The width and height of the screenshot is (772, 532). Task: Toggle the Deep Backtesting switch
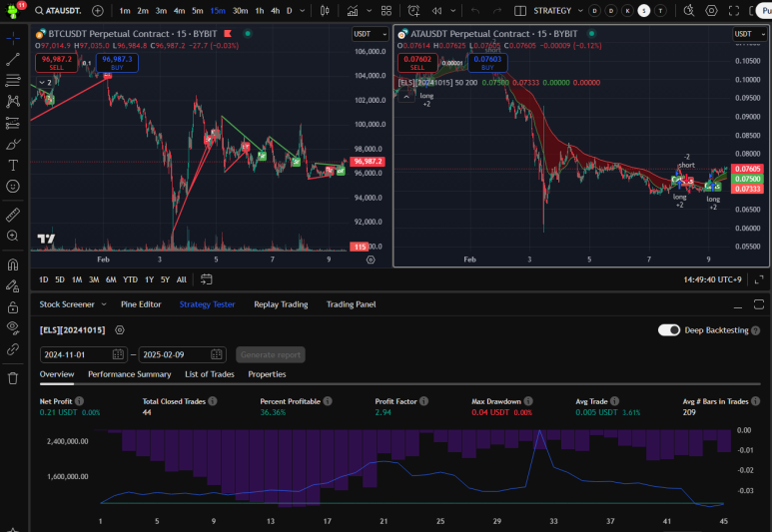668,330
